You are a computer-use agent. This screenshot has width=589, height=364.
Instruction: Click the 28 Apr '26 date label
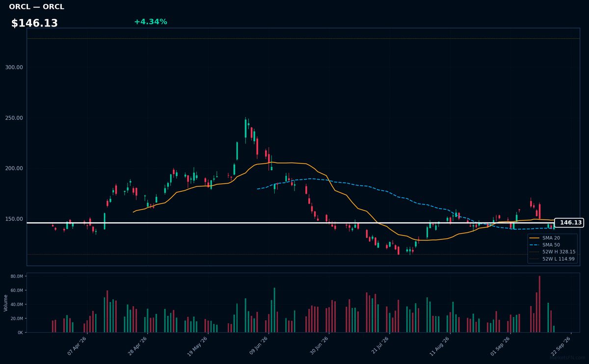point(137,346)
